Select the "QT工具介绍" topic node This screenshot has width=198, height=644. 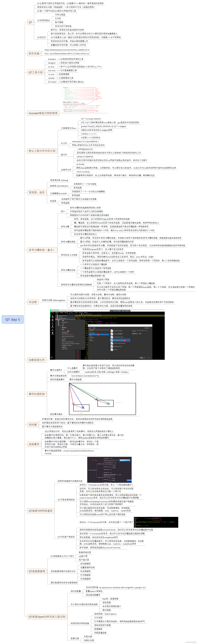tap(35, 72)
